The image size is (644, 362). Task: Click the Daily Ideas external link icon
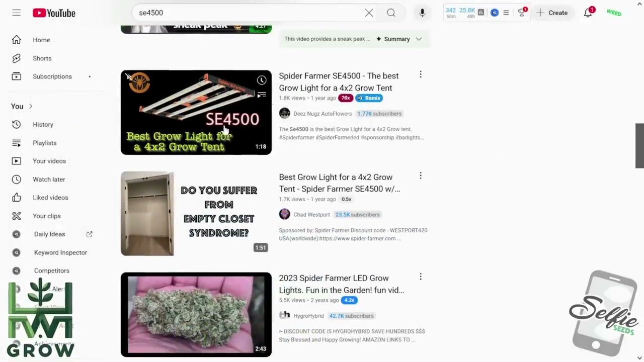click(x=89, y=234)
